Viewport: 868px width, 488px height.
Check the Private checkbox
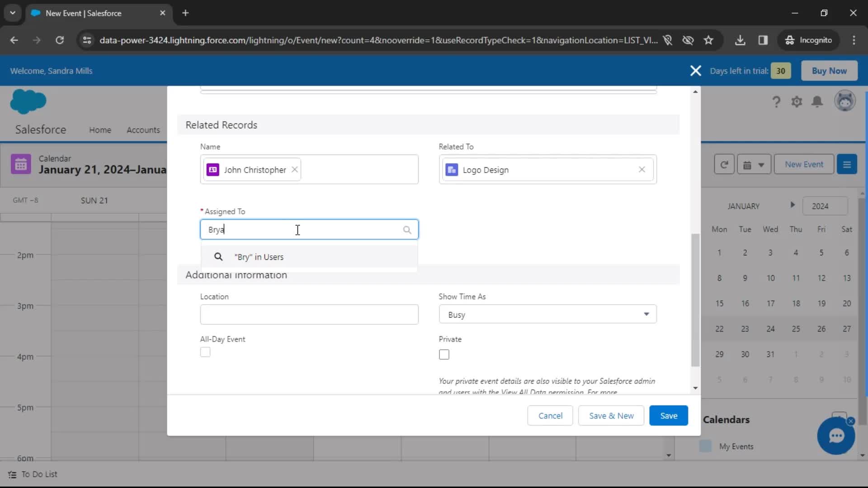444,355
